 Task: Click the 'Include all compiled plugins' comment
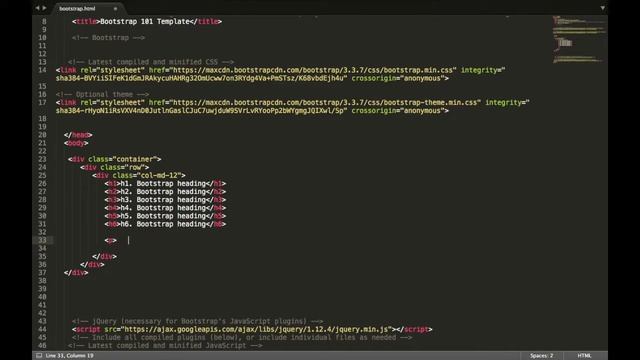pyautogui.click(x=242, y=338)
